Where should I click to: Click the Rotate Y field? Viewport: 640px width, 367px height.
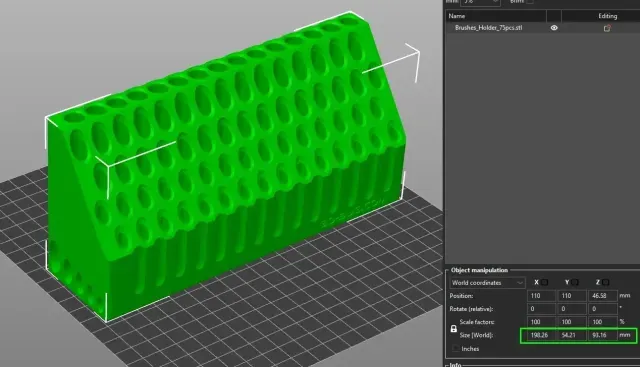click(572, 309)
